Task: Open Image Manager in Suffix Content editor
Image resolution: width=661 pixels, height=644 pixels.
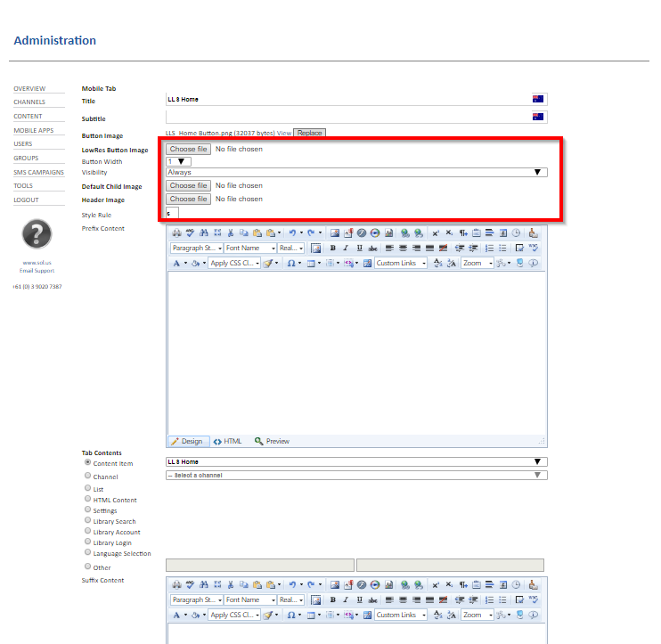Action: click(x=335, y=584)
